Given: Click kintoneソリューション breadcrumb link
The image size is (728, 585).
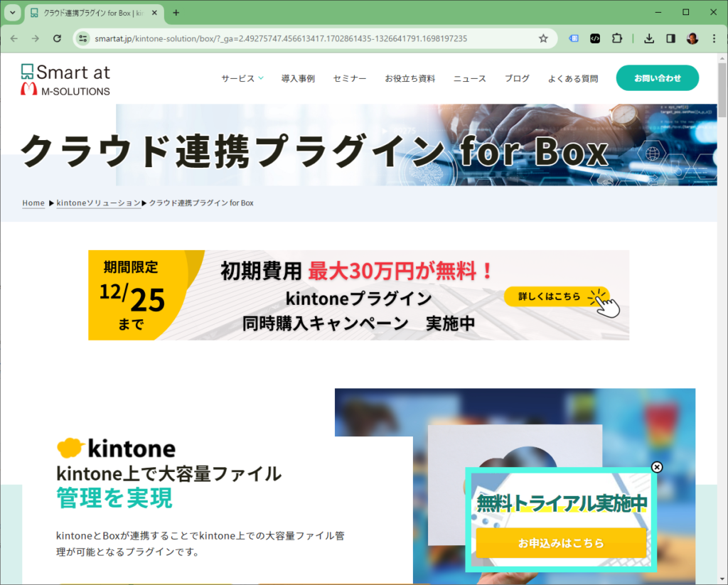Looking at the screenshot, I should tap(98, 203).
